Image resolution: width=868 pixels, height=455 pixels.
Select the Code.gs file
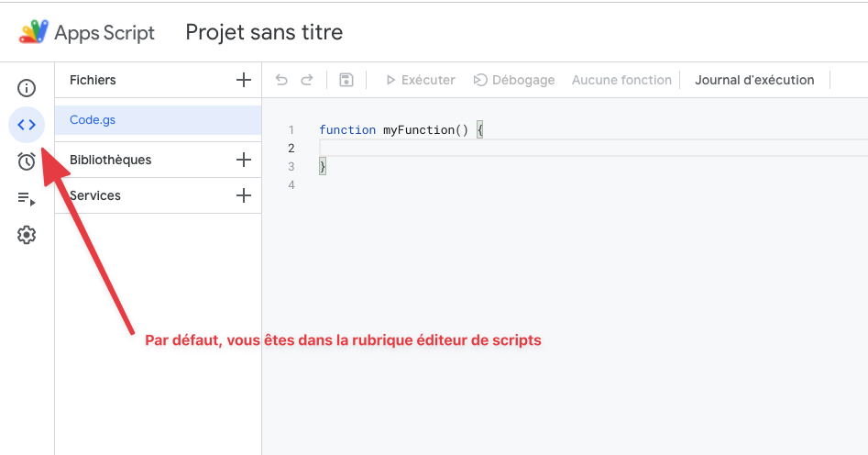pos(93,119)
